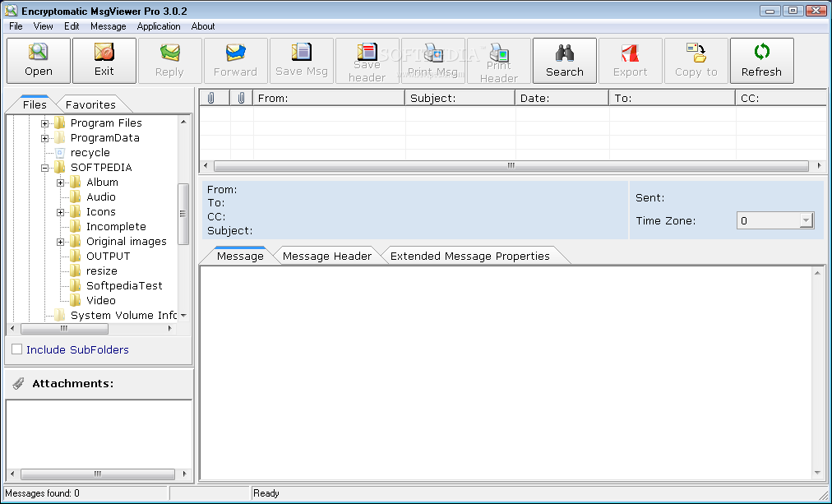The width and height of the screenshot is (832, 504).
Task: Open the File menu
Action: 16,26
